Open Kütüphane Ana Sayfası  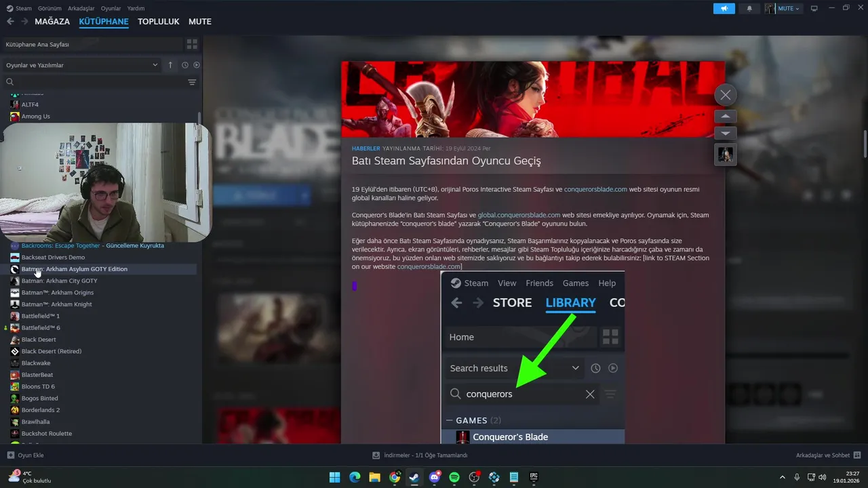(x=92, y=44)
